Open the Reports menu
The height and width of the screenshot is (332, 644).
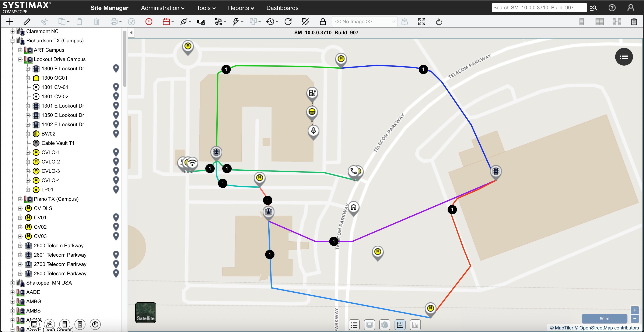point(241,8)
